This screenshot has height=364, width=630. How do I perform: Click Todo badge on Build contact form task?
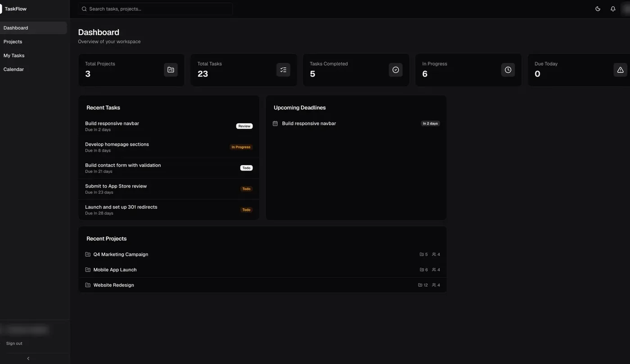tap(247, 168)
